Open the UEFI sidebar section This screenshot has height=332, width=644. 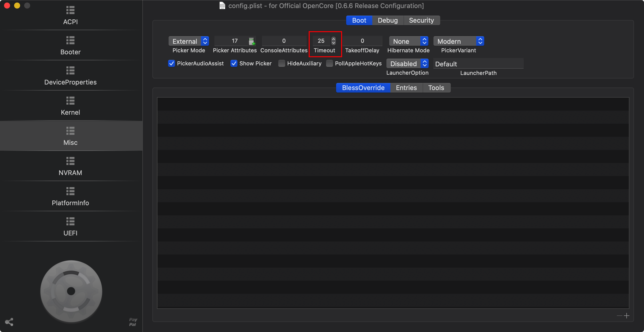[70, 226]
